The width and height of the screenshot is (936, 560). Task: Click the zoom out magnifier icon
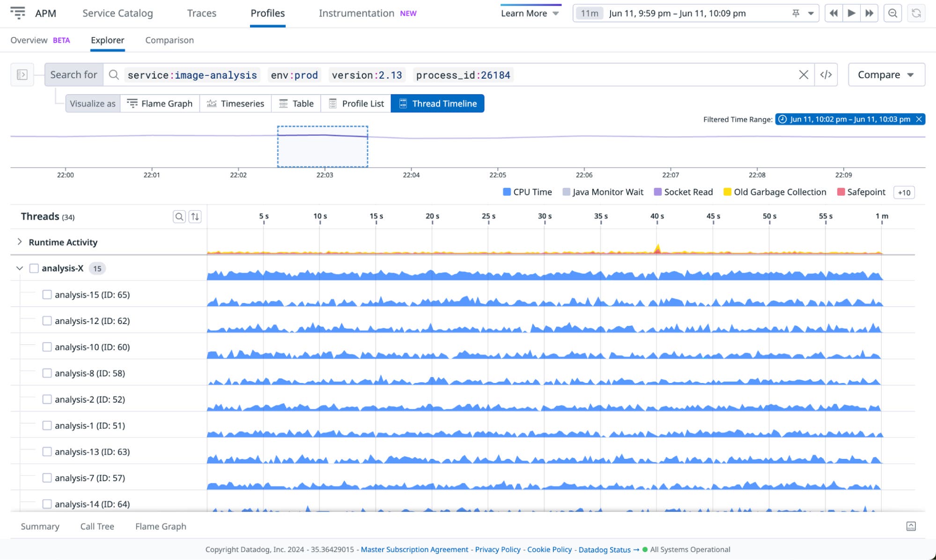coord(893,13)
